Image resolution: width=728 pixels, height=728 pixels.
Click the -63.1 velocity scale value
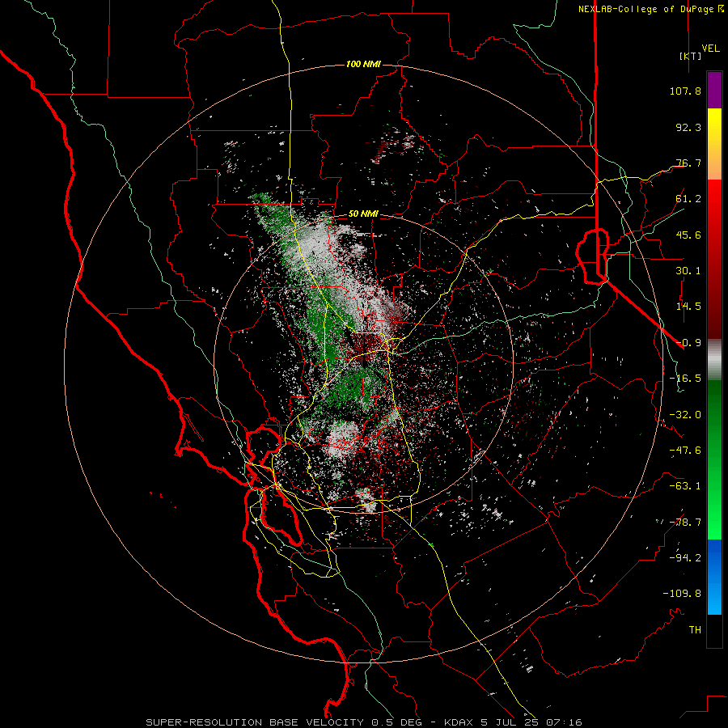click(x=685, y=486)
